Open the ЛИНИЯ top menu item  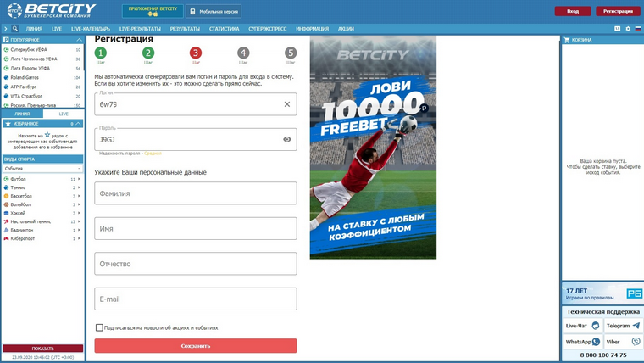[34, 29]
